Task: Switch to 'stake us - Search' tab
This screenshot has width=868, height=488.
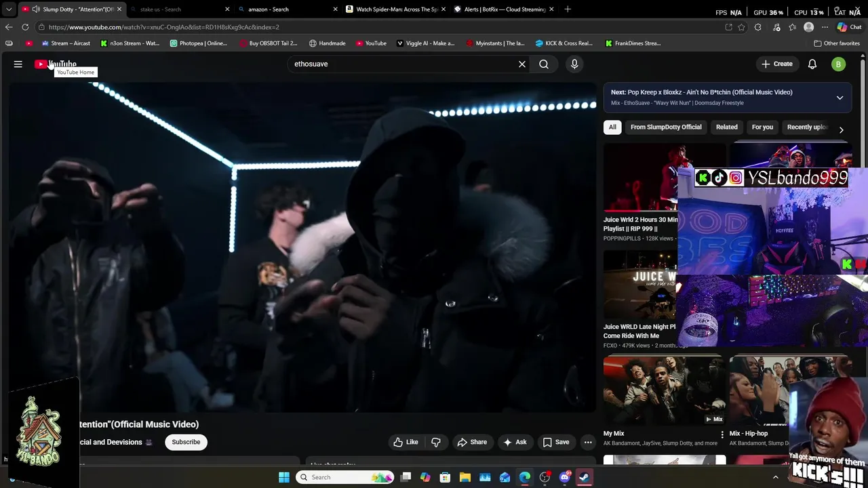Action: pos(180,9)
